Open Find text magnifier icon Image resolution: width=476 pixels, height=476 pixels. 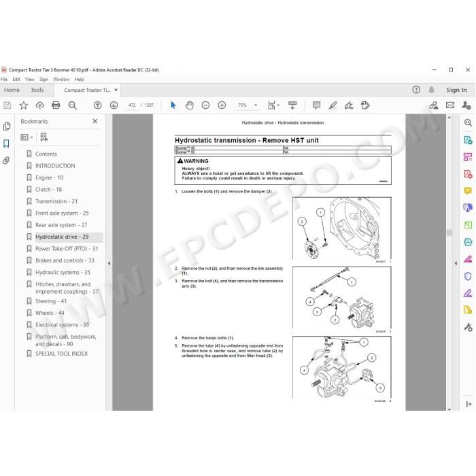(x=72, y=105)
